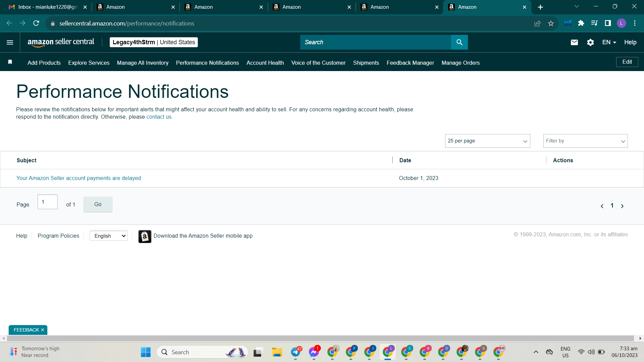The width and height of the screenshot is (644, 362).
Task: Open Manage All Inventory
Action: click(x=143, y=63)
